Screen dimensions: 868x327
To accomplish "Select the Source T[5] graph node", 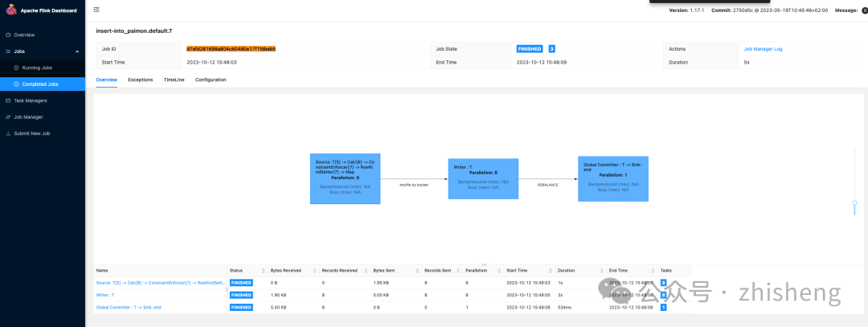I will point(345,178).
